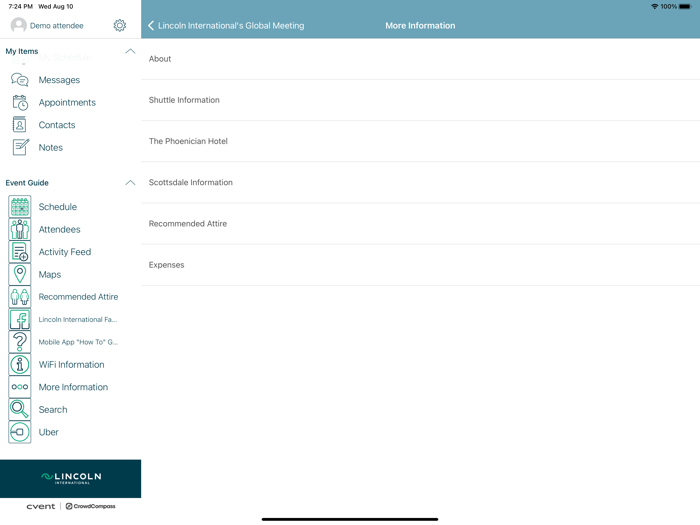Open Recommended Attire in main list
Screen dimensions: 700x525
coord(421,224)
